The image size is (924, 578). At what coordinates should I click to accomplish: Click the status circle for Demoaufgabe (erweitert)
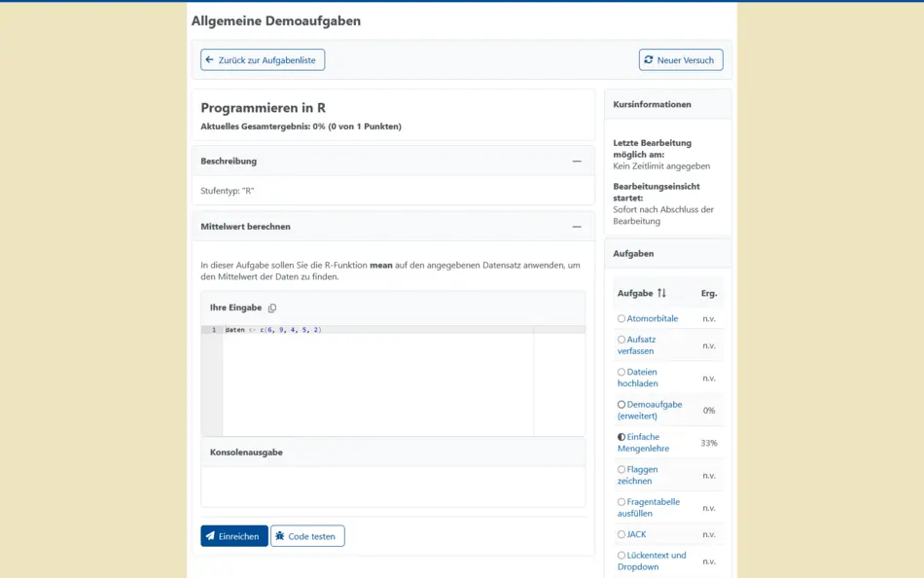622,404
